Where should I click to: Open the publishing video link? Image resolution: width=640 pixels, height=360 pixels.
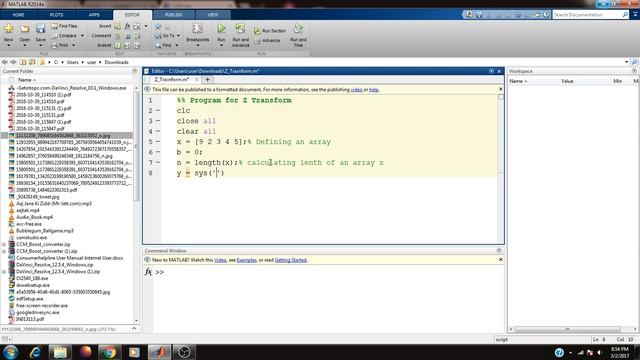(356, 89)
